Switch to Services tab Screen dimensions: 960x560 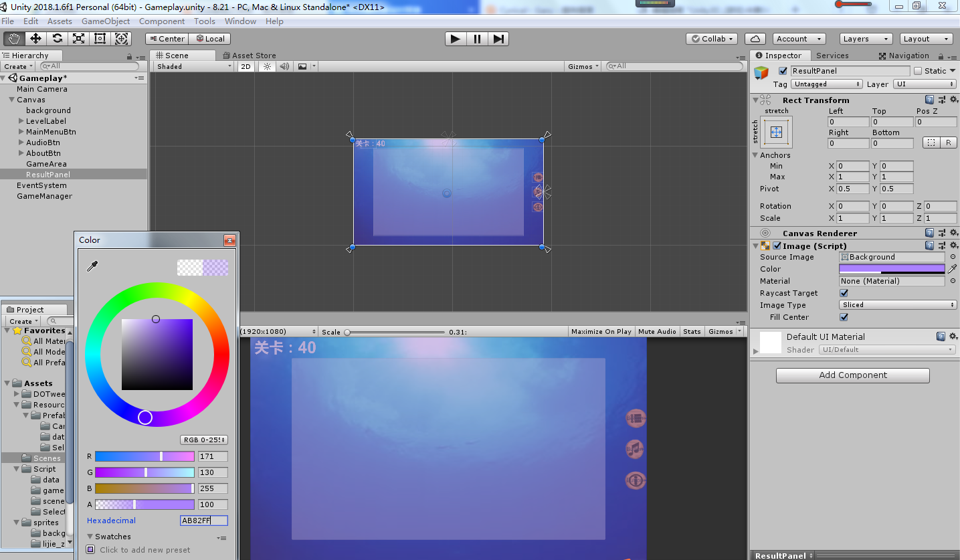click(x=832, y=56)
